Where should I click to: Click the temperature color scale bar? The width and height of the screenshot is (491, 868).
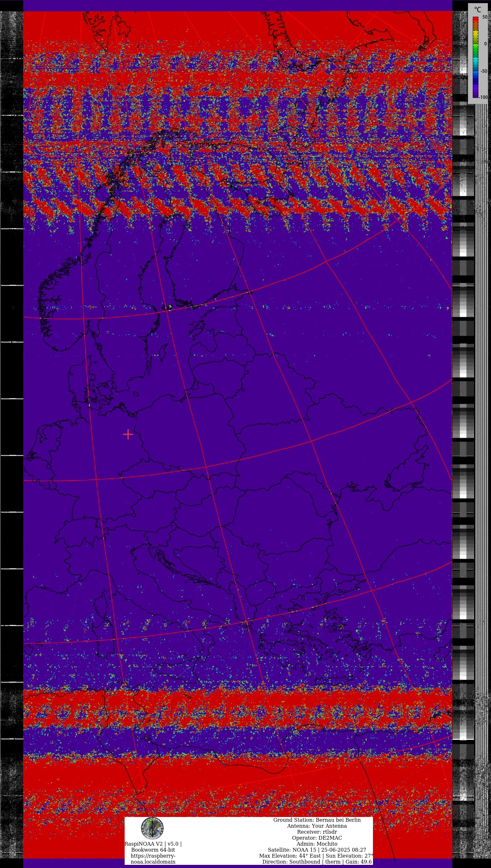(476, 57)
